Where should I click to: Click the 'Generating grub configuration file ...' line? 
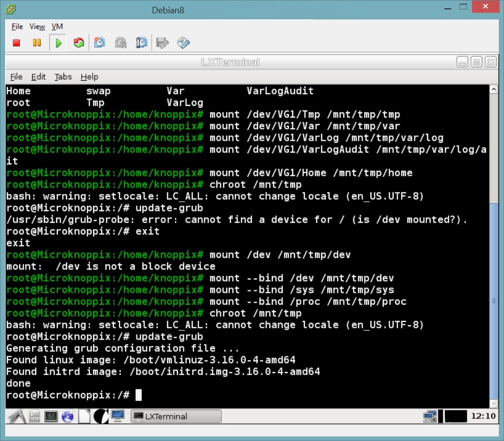pos(123,348)
